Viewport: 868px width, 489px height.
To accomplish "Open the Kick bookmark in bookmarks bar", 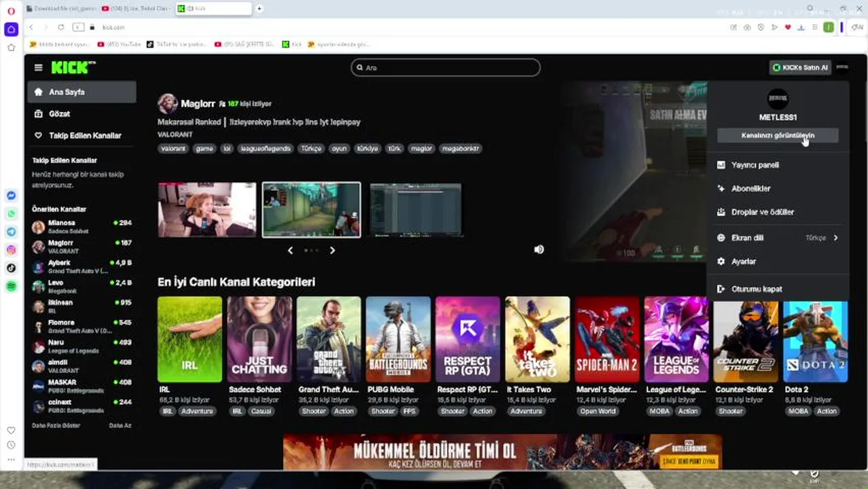I will click(x=292, y=44).
